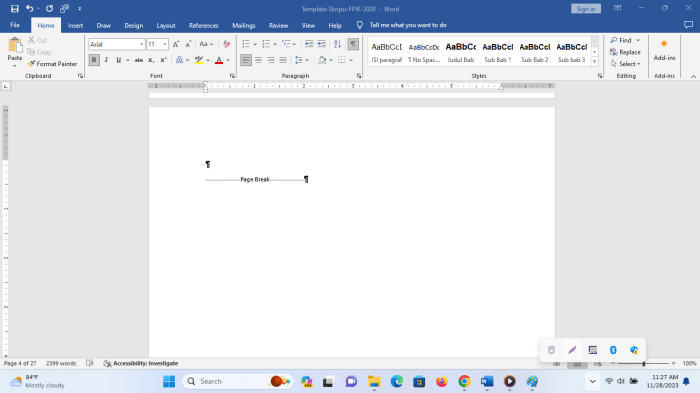
Task: Toggle Bold formatting
Action: tap(94, 60)
